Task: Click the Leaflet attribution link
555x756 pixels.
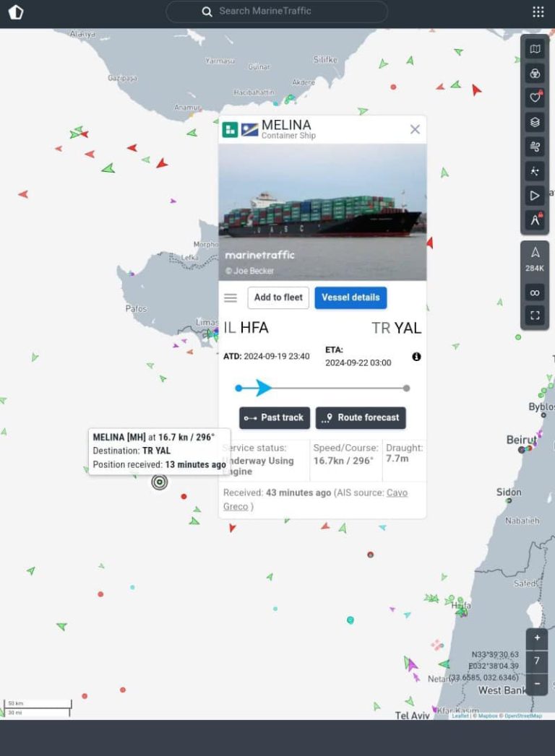Action: click(x=460, y=716)
